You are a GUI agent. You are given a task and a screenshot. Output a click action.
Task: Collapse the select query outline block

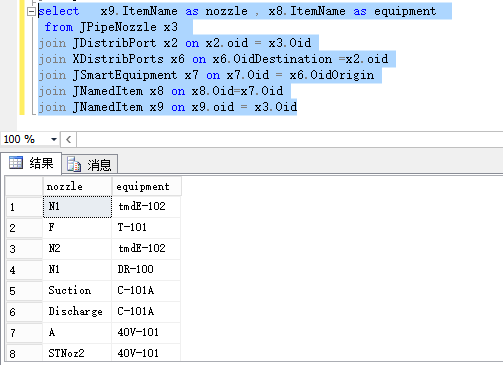[x=31, y=12]
